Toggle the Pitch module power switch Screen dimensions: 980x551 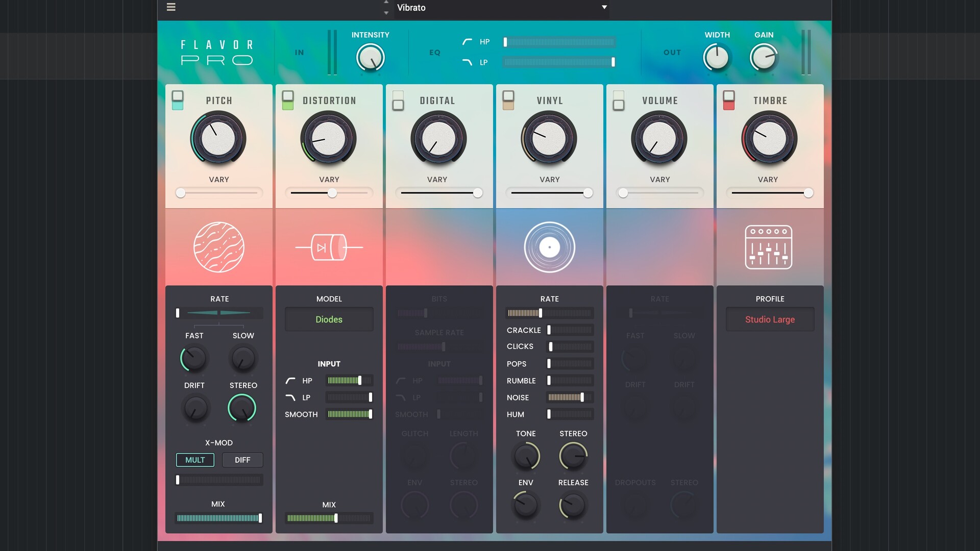(178, 100)
